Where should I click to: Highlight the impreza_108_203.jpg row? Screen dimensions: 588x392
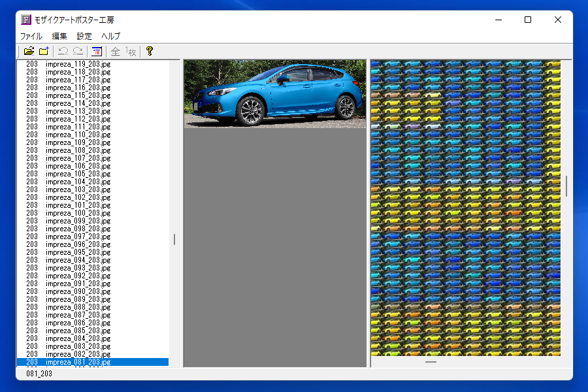click(x=93, y=150)
